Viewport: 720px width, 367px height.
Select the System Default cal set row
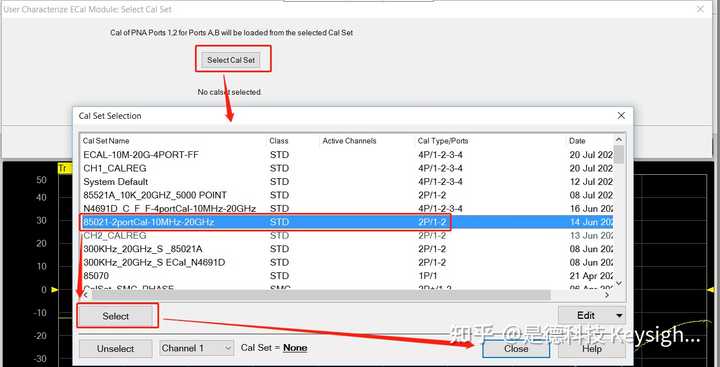click(347, 181)
